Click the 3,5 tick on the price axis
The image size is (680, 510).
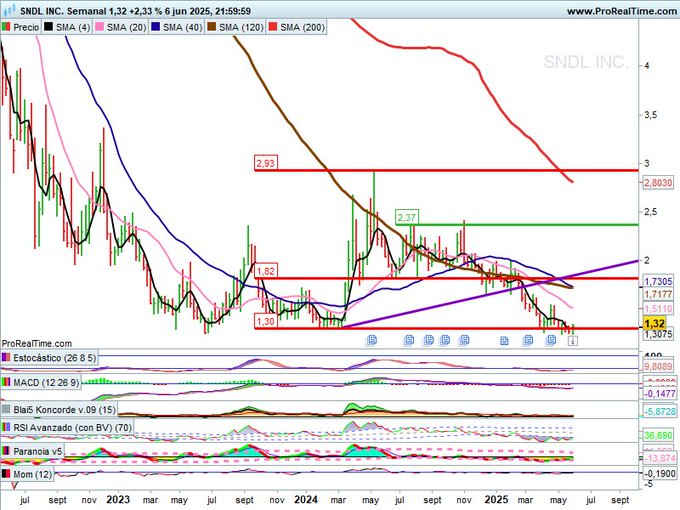point(651,115)
